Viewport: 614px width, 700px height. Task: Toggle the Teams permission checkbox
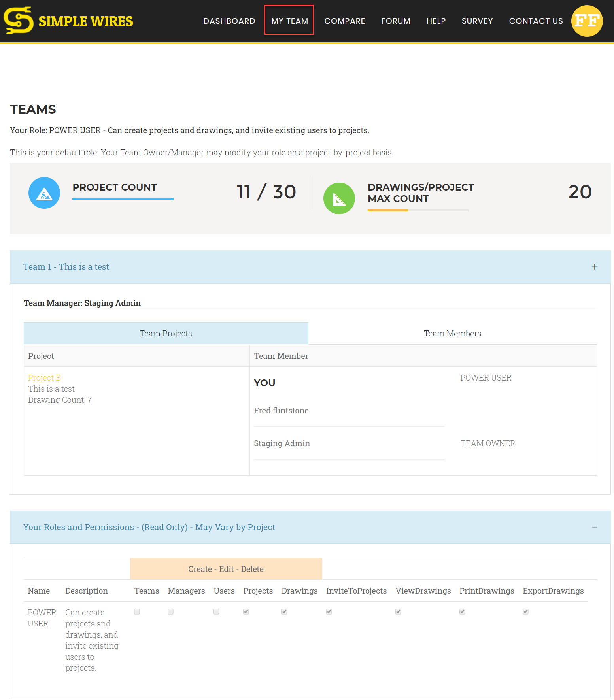click(137, 611)
